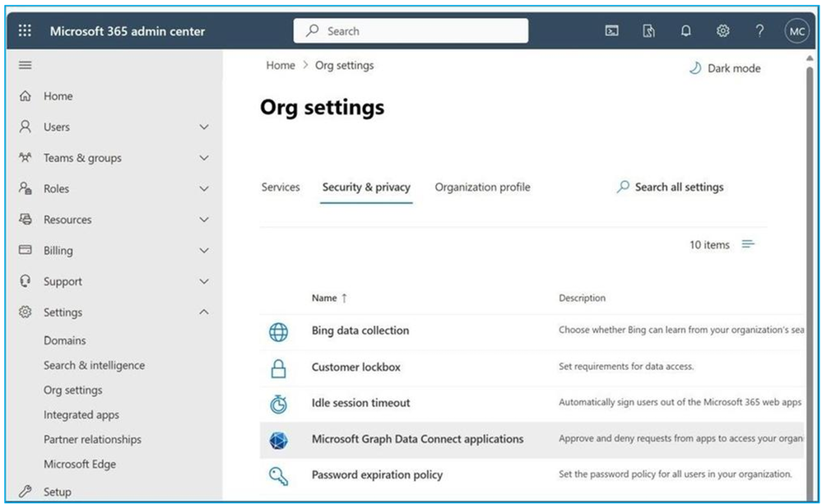Expand the Users section chevron

[204, 127]
